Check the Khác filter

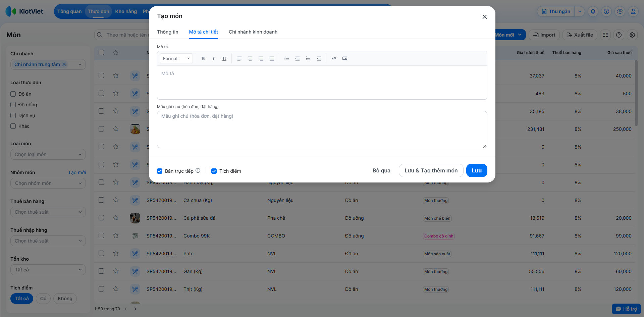(13, 126)
